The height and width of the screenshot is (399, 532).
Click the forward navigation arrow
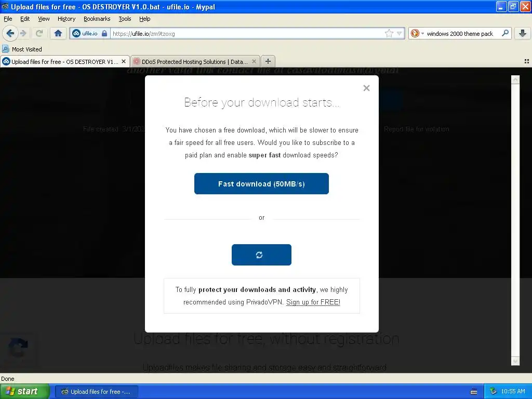[23, 33]
